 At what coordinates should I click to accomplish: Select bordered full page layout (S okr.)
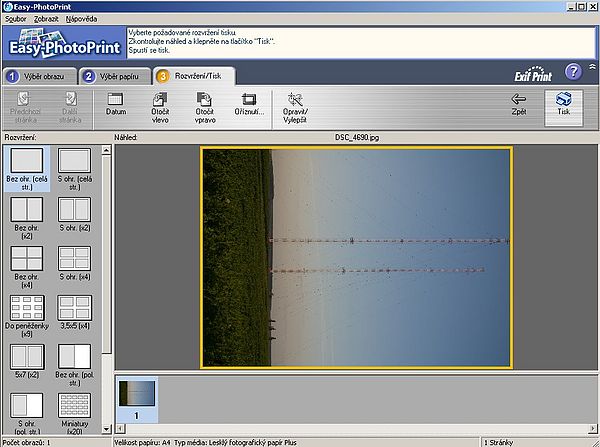(75, 165)
